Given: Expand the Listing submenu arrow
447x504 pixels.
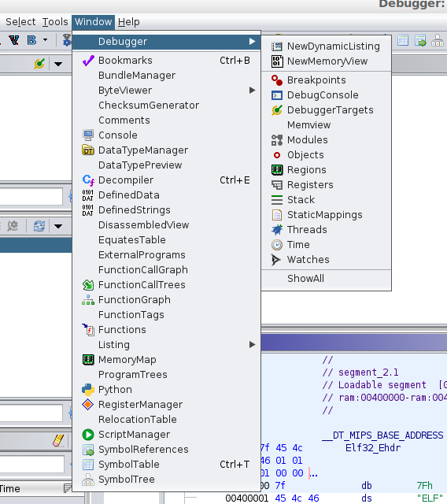Looking at the screenshot, I should pos(253,345).
